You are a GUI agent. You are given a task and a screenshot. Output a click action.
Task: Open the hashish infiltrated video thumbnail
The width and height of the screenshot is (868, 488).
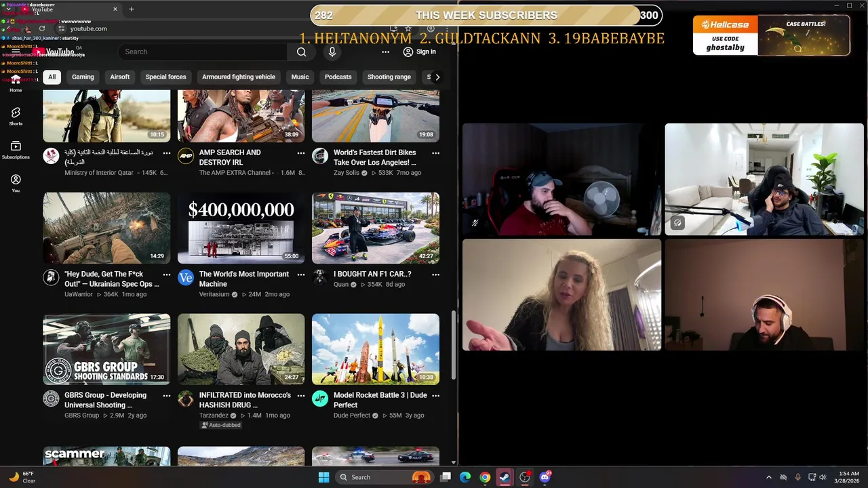[241, 349]
